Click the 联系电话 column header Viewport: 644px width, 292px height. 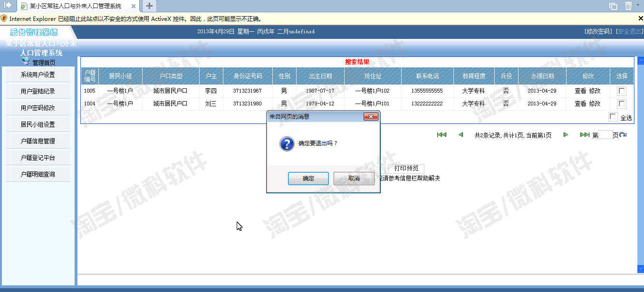click(427, 76)
